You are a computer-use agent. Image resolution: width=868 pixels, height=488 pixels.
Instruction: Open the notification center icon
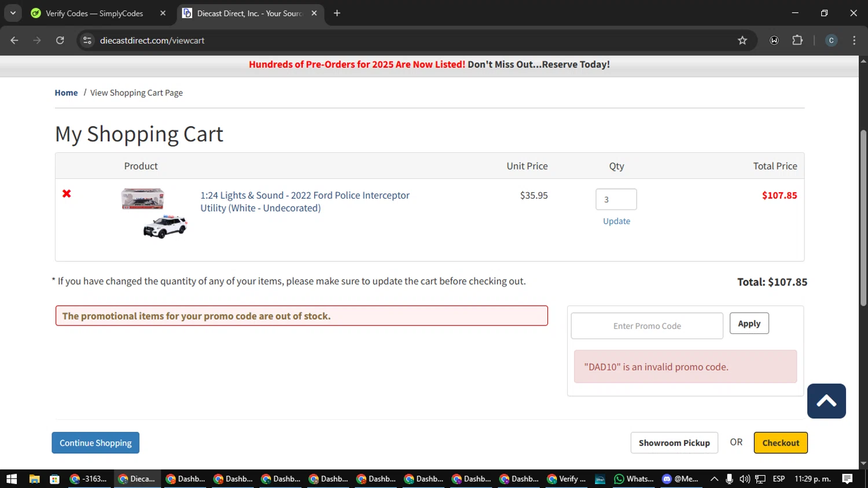pyautogui.click(x=847, y=479)
